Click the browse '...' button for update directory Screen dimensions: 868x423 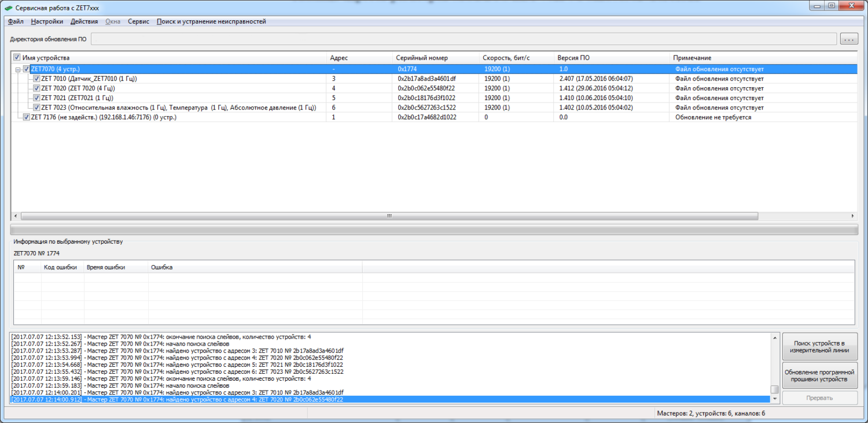[x=849, y=39]
